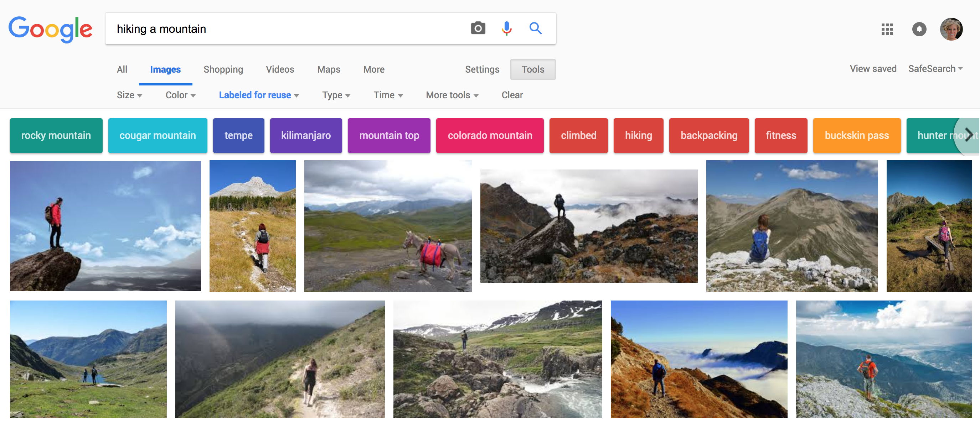The height and width of the screenshot is (423, 980).
Task: Start voice search with microphone icon
Action: point(506,28)
